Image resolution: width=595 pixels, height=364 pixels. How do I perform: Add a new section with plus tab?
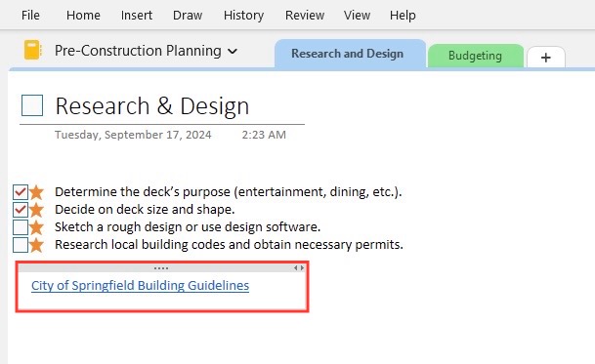click(x=546, y=58)
